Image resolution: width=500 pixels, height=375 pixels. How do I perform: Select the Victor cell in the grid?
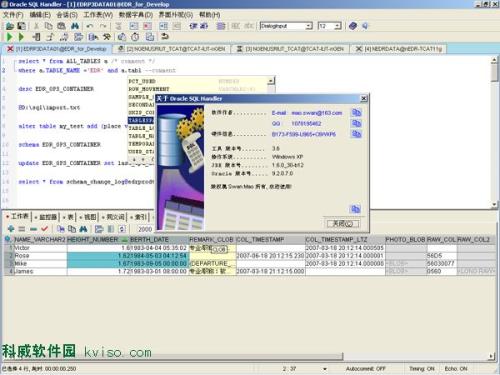click(40, 248)
